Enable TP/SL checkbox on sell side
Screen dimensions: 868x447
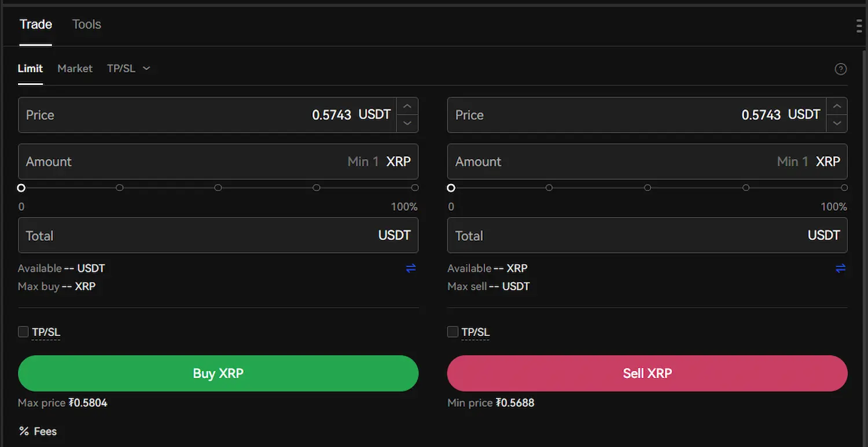(x=453, y=332)
